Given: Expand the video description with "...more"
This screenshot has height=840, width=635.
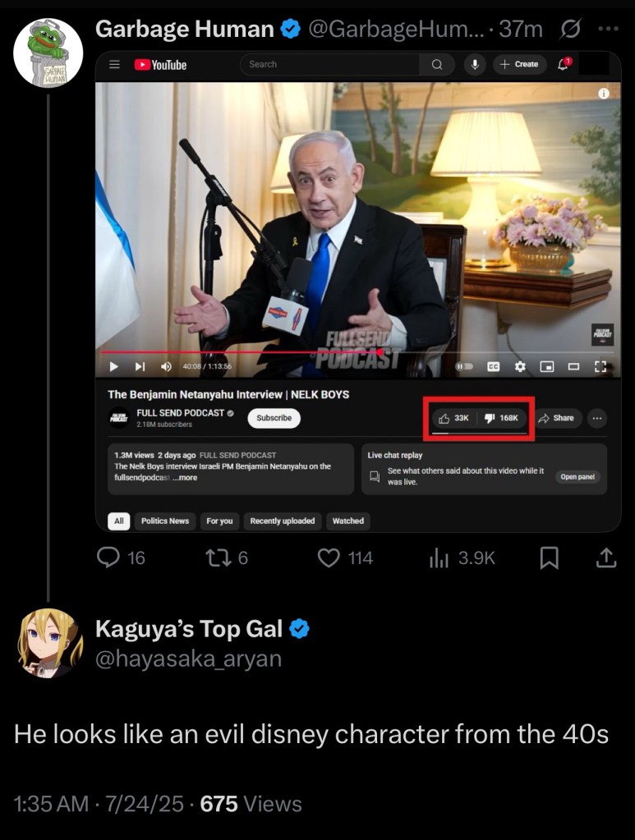Looking at the screenshot, I should (x=185, y=477).
